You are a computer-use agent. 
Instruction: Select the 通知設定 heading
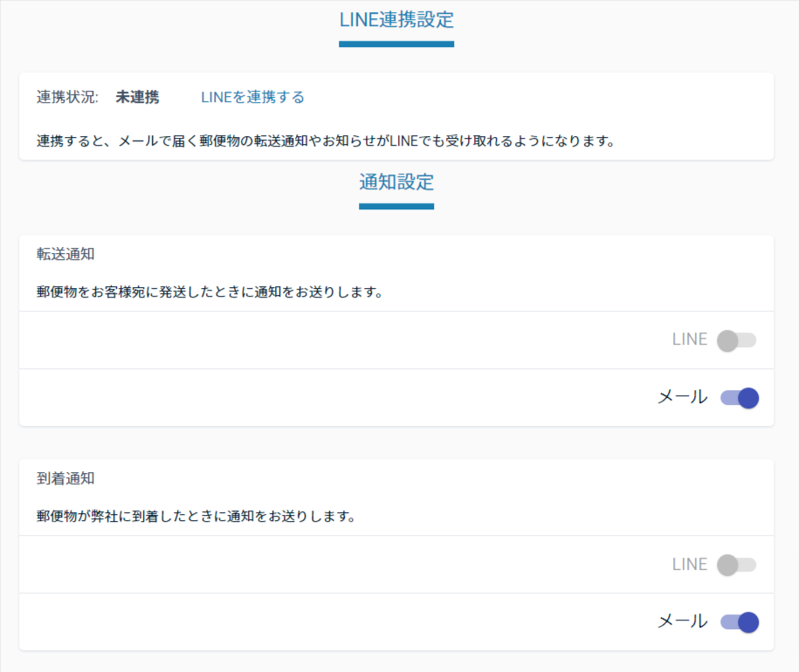(396, 182)
